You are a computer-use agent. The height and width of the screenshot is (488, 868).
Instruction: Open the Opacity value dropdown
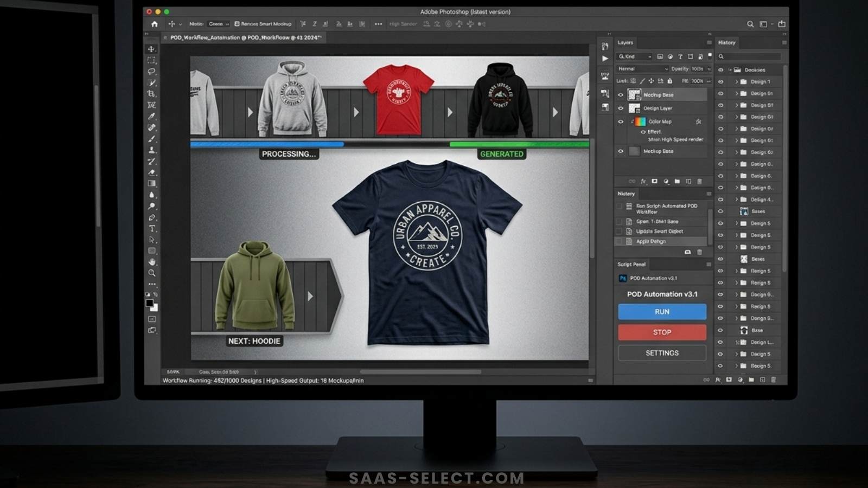pos(708,69)
